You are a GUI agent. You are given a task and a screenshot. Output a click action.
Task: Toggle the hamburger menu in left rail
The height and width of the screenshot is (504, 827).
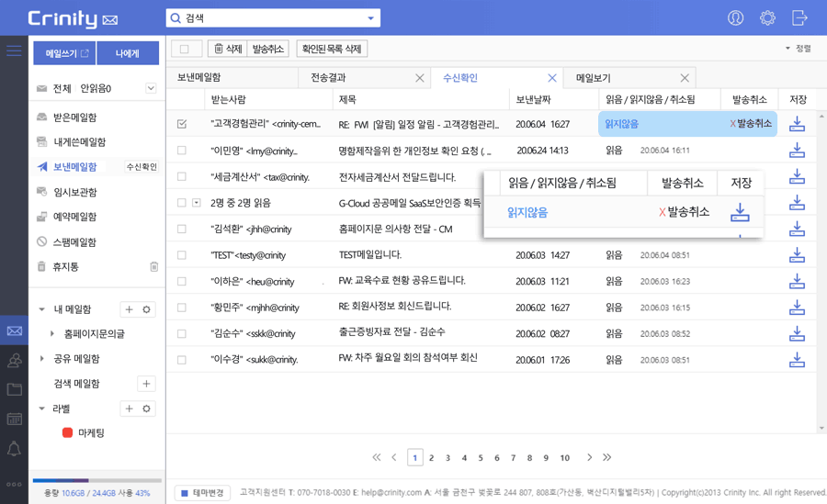point(14,50)
